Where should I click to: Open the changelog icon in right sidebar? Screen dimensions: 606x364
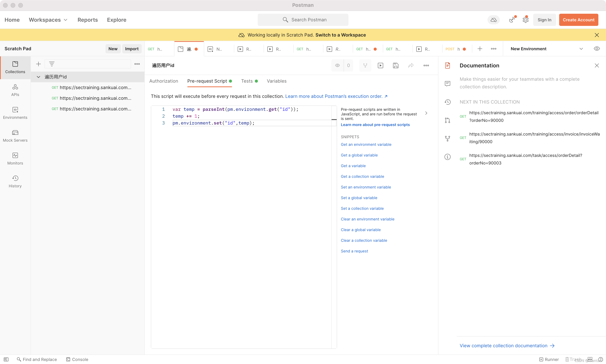tap(448, 102)
